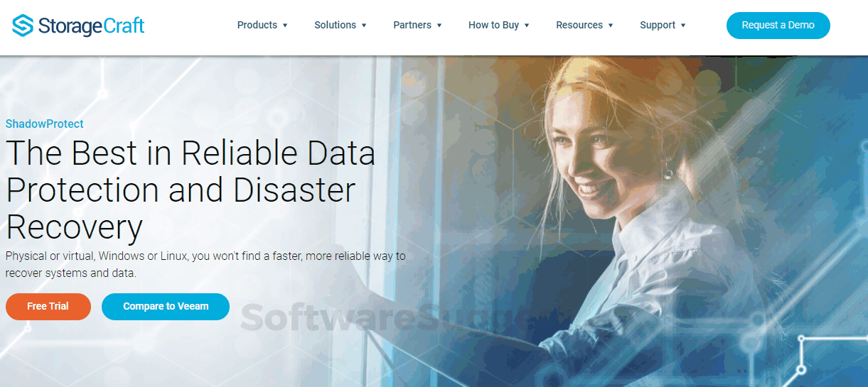Click the dropdown arrow next to How to Buy

(527, 26)
